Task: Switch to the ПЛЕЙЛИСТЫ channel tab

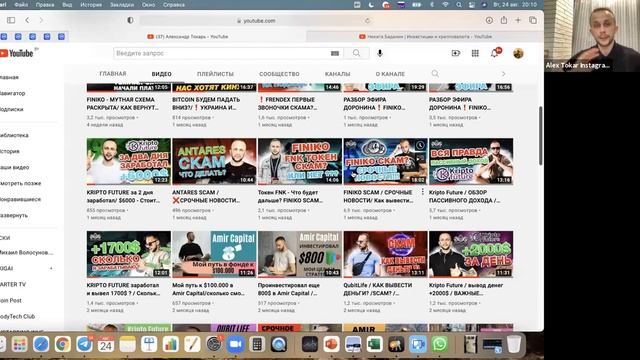Action: (215, 74)
